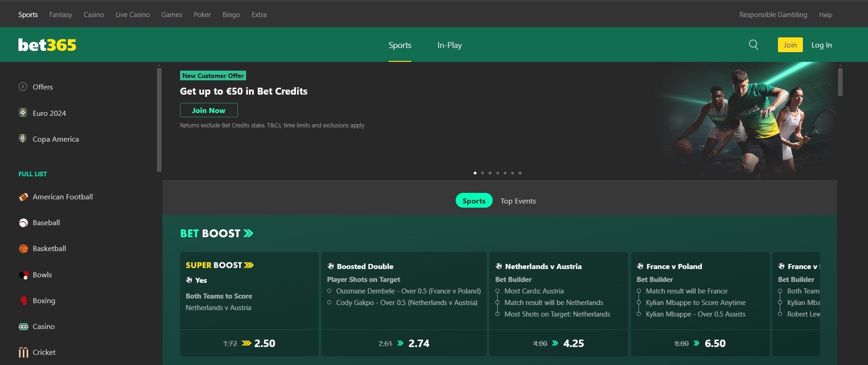Viewport: 868px width, 365px height.
Task: Open the In-Play tab
Action: point(449,45)
